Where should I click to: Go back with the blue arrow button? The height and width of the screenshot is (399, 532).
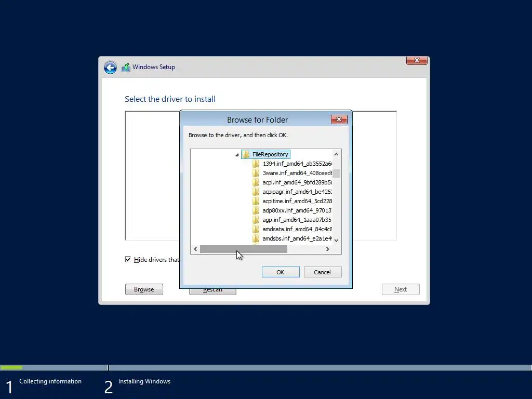tap(110, 68)
